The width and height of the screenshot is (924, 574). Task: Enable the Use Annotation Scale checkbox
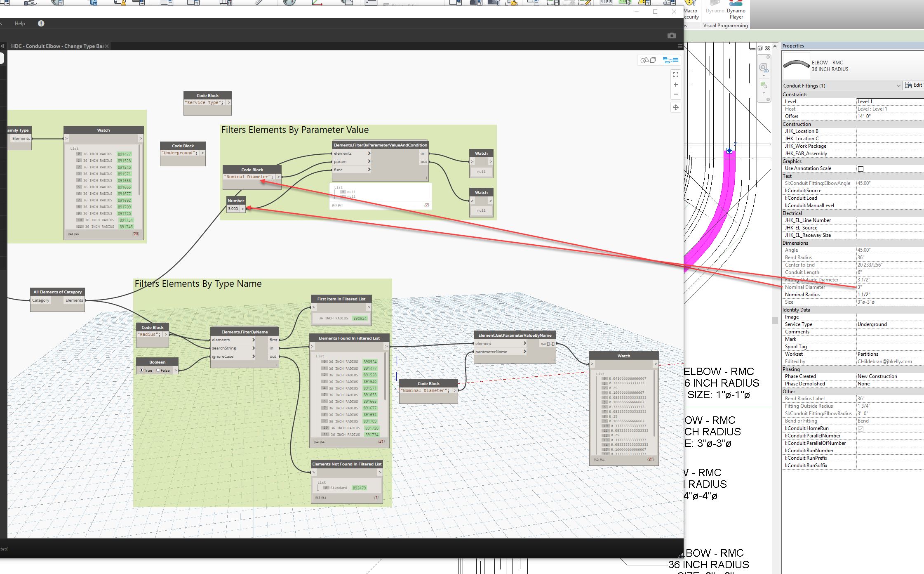coord(861,168)
